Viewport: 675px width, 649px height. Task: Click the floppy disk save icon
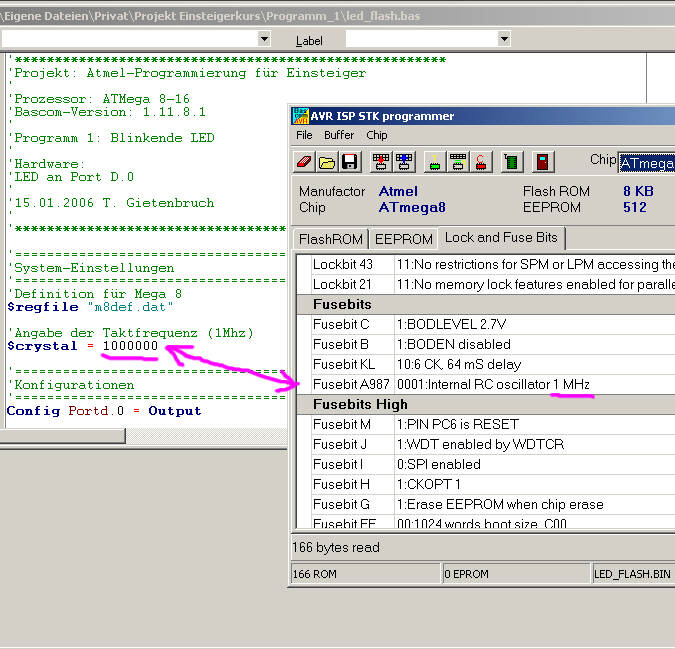(x=350, y=162)
